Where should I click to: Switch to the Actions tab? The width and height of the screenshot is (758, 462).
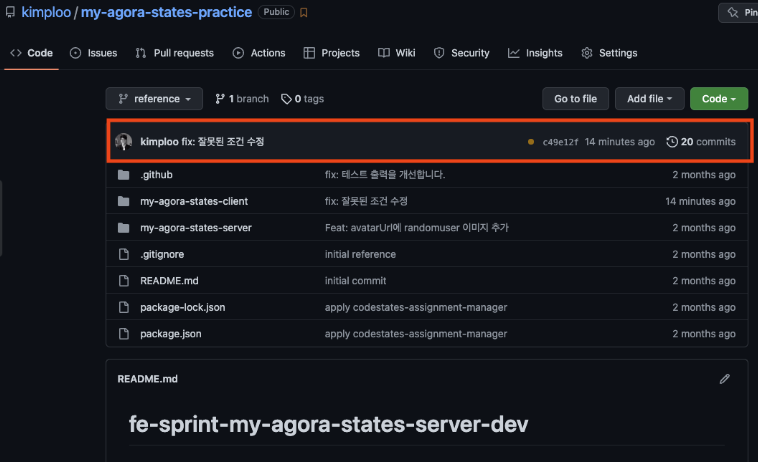259,53
